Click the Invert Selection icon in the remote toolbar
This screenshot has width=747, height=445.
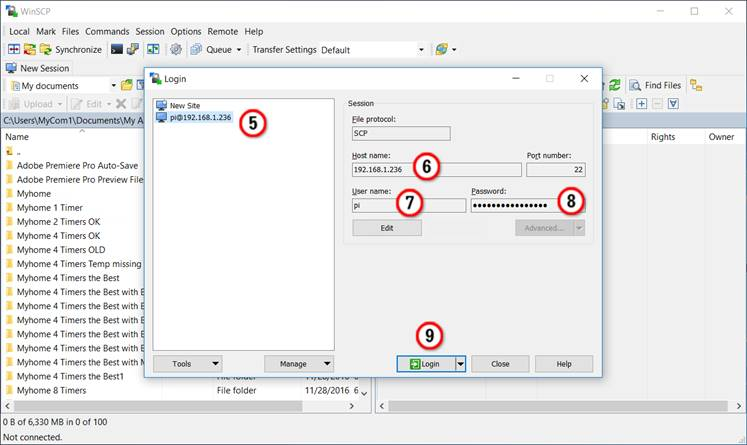[x=673, y=103]
